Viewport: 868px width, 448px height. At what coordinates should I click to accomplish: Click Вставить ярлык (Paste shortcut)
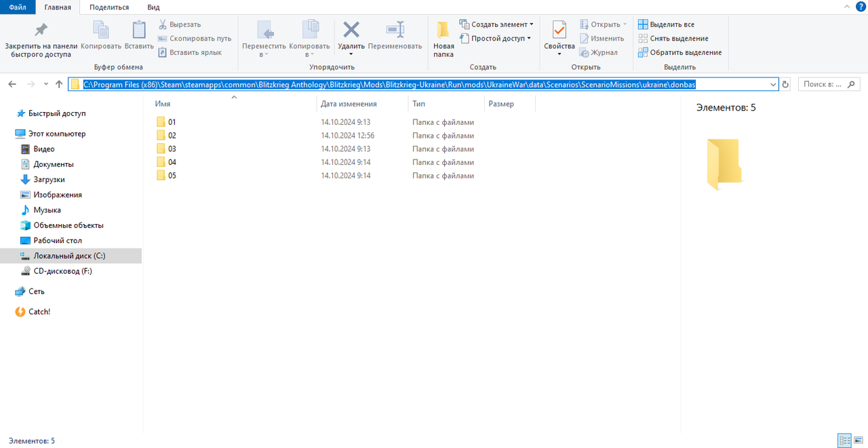click(x=190, y=52)
